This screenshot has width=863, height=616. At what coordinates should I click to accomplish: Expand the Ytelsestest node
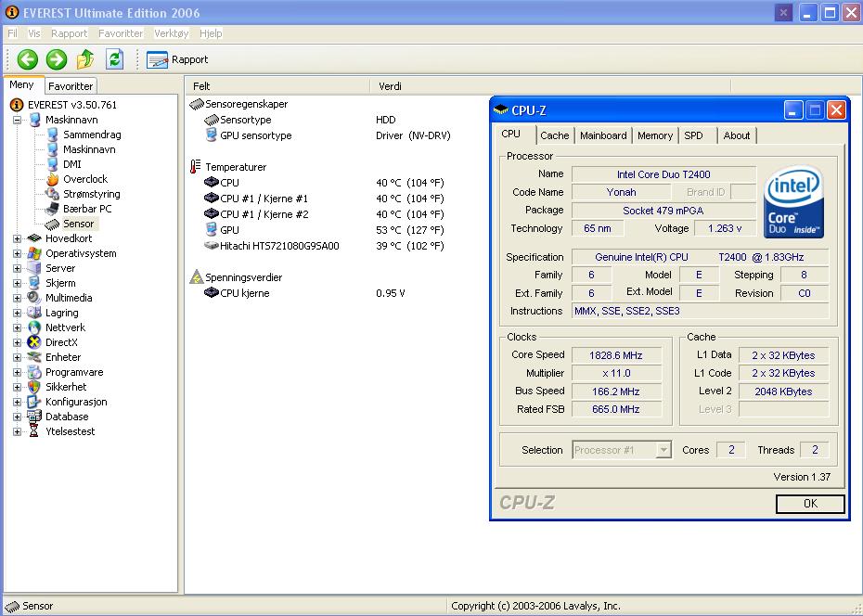click(x=17, y=431)
